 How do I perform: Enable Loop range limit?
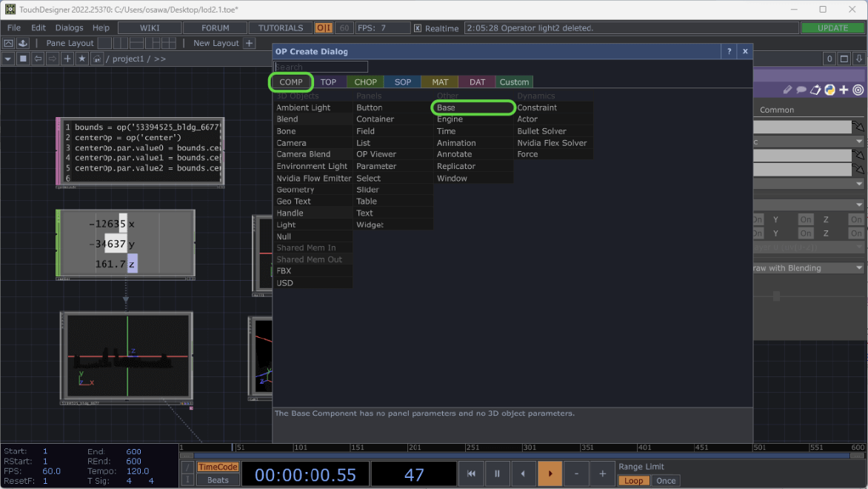click(633, 480)
